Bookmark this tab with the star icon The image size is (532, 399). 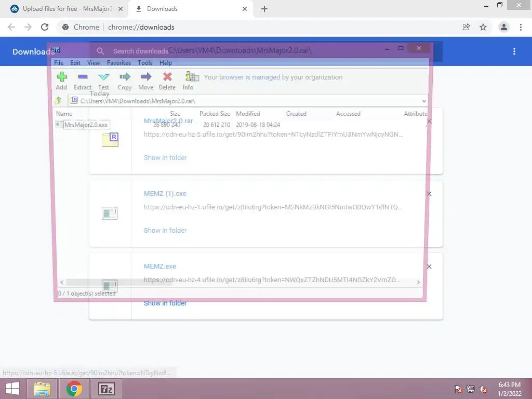click(x=483, y=27)
